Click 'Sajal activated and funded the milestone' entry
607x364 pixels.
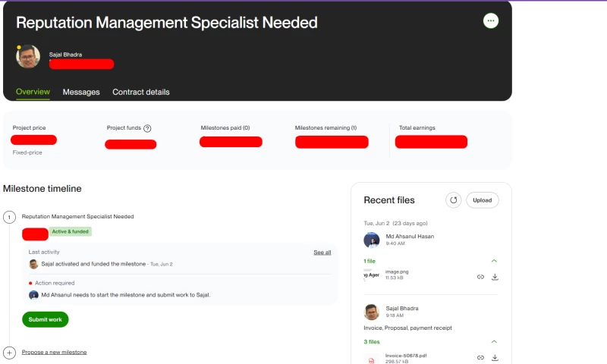(93, 264)
